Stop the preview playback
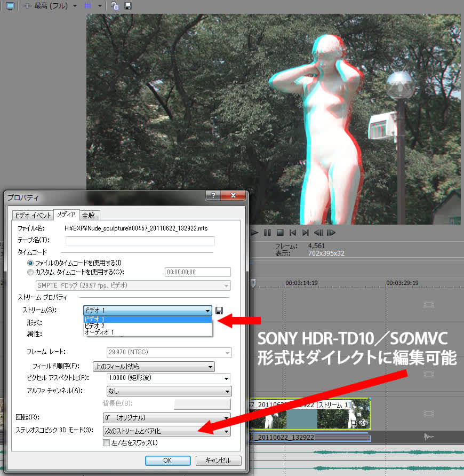Image resolution: width=464 pixels, height=476 pixels. pyautogui.click(x=280, y=233)
